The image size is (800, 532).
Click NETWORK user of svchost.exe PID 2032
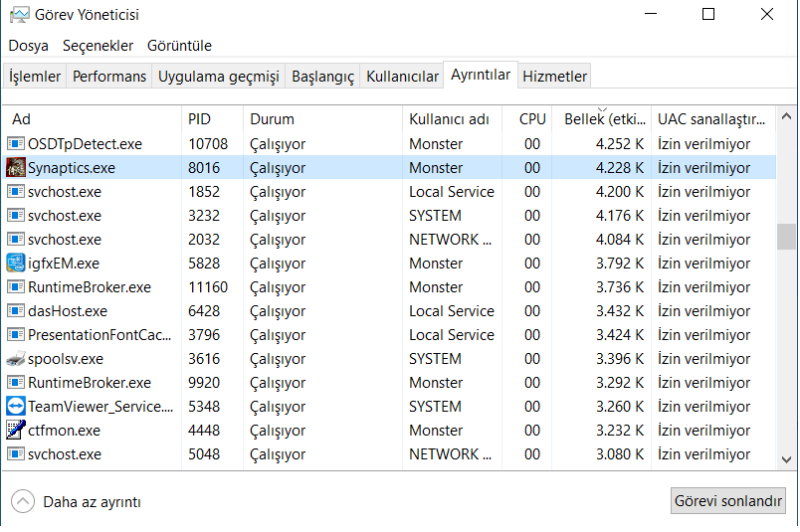click(450, 240)
